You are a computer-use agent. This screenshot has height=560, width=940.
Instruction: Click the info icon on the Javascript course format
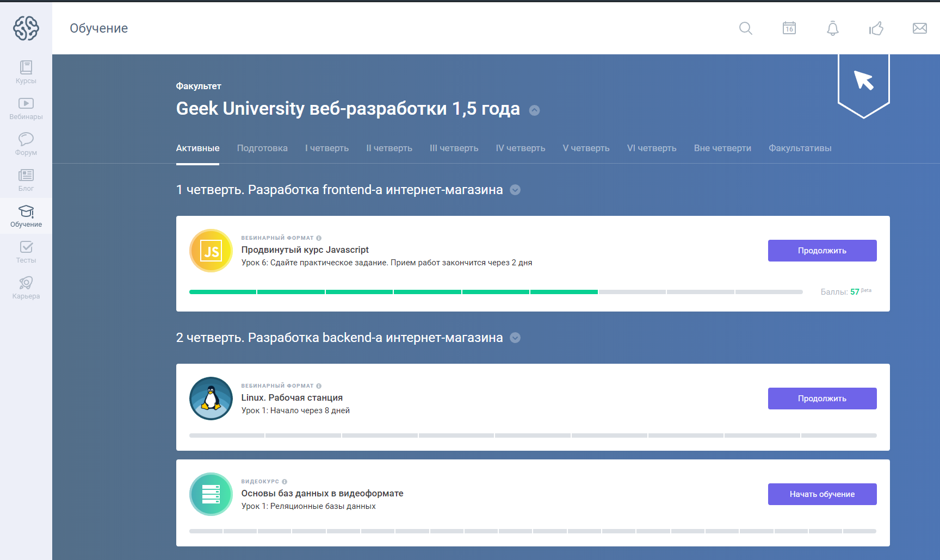[x=319, y=238]
